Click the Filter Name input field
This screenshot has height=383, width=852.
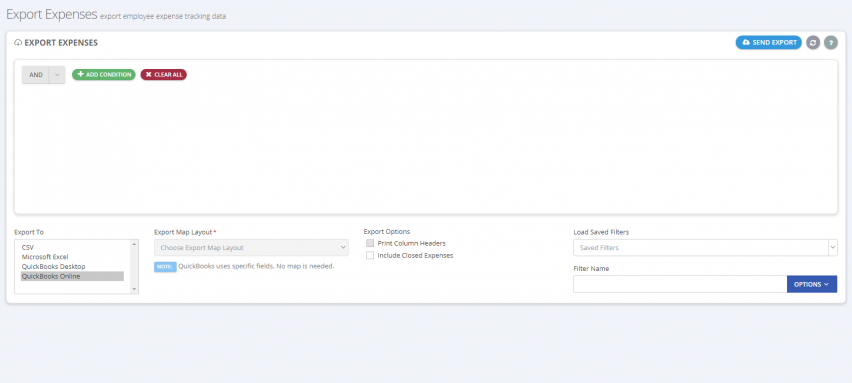pyautogui.click(x=680, y=284)
